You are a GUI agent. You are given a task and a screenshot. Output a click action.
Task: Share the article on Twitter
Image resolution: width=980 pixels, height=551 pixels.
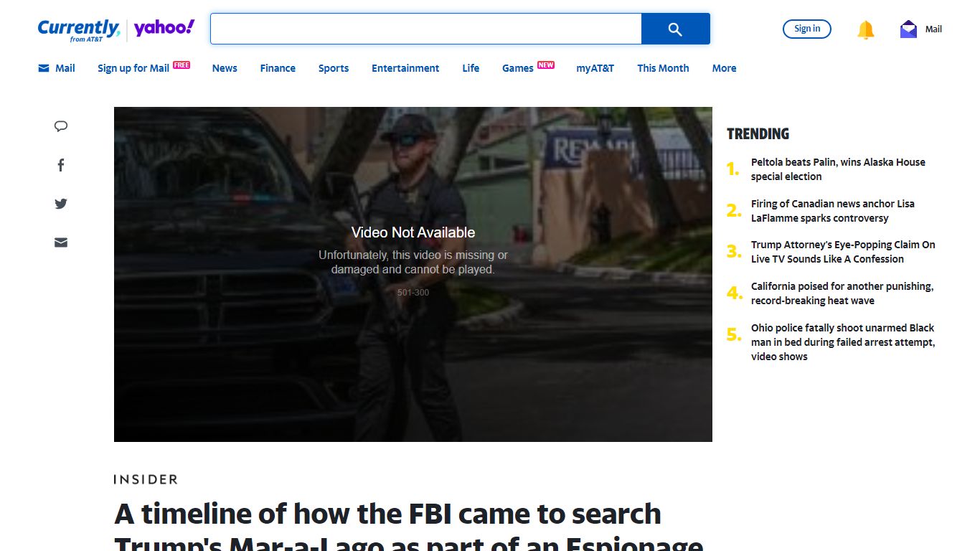pyautogui.click(x=61, y=204)
